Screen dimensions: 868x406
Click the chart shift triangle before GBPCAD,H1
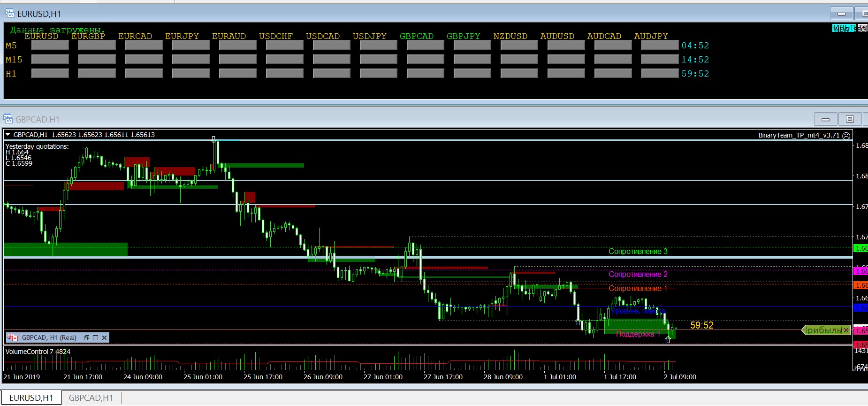tap(8, 135)
